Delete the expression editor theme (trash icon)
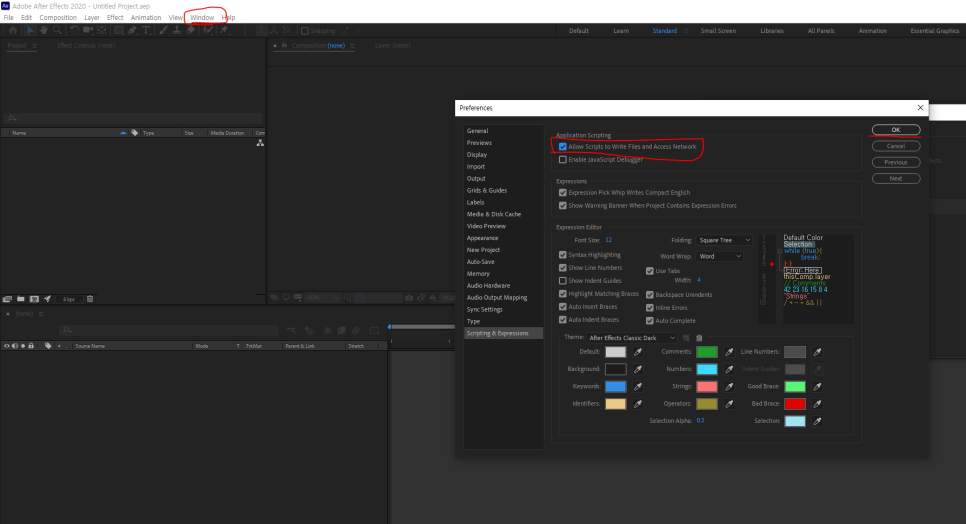This screenshot has width=966, height=524. pos(699,338)
